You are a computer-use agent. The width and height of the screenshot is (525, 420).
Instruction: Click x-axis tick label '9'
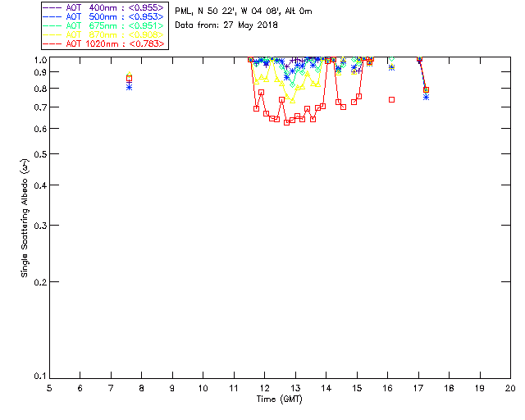172,388
